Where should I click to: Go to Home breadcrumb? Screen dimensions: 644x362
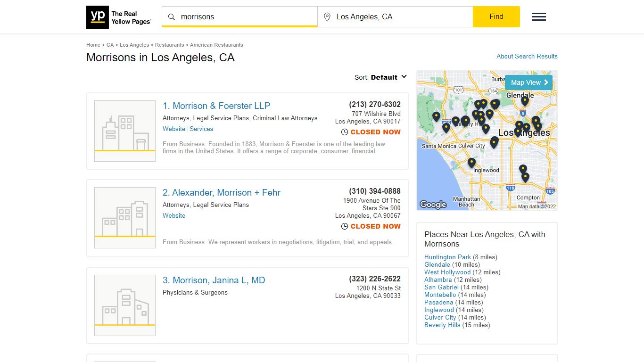pos(93,45)
